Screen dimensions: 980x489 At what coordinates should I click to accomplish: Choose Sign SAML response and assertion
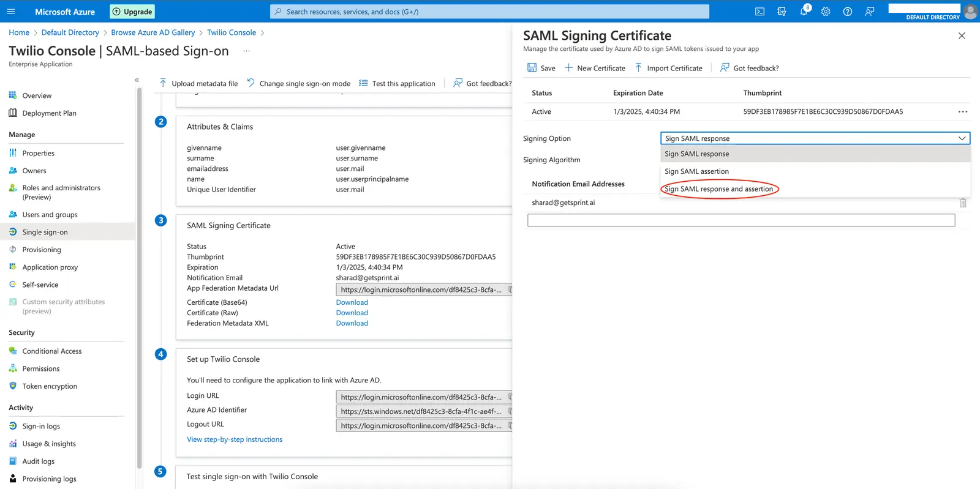point(815,189)
